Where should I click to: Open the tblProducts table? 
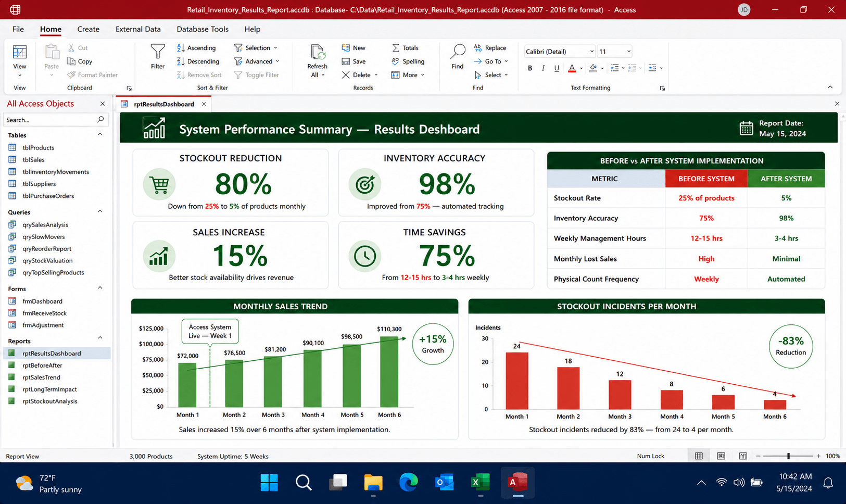pyautogui.click(x=38, y=148)
